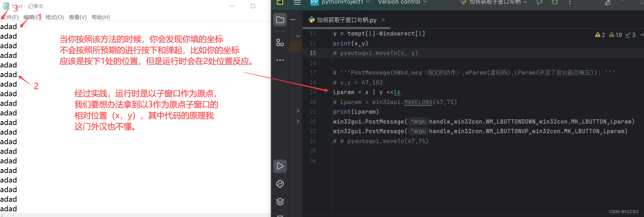Click the first adad line in Notepad

click(x=9, y=27)
